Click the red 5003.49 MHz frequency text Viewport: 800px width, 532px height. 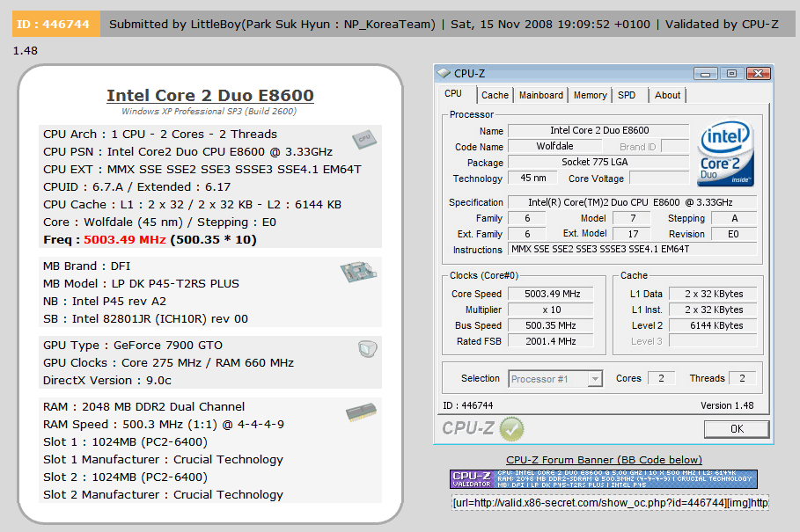pos(125,239)
